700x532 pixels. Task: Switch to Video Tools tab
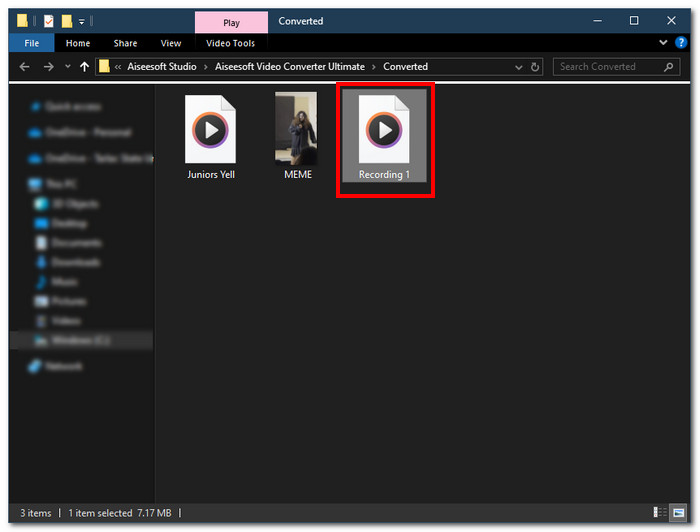(x=230, y=43)
